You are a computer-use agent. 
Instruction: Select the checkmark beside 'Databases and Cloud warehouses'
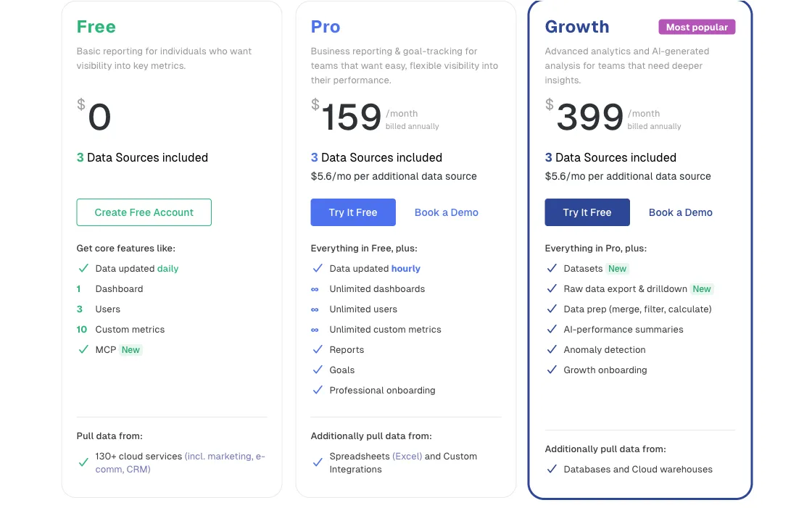(552, 469)
